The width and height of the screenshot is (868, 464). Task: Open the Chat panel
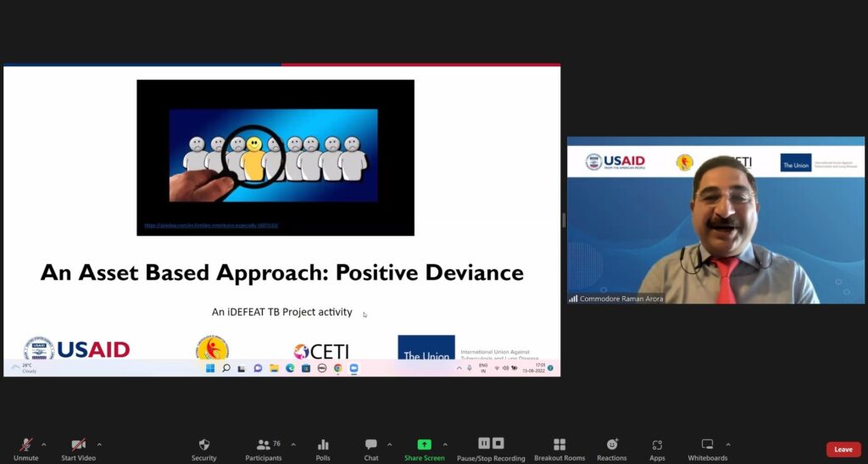tap(371, 445)
